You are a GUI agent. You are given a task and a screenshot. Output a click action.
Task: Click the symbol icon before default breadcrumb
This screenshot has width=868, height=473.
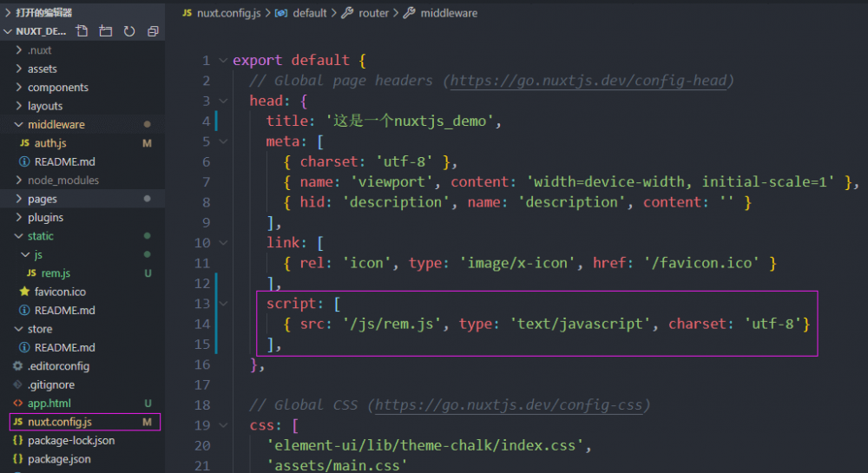[281, 13]
